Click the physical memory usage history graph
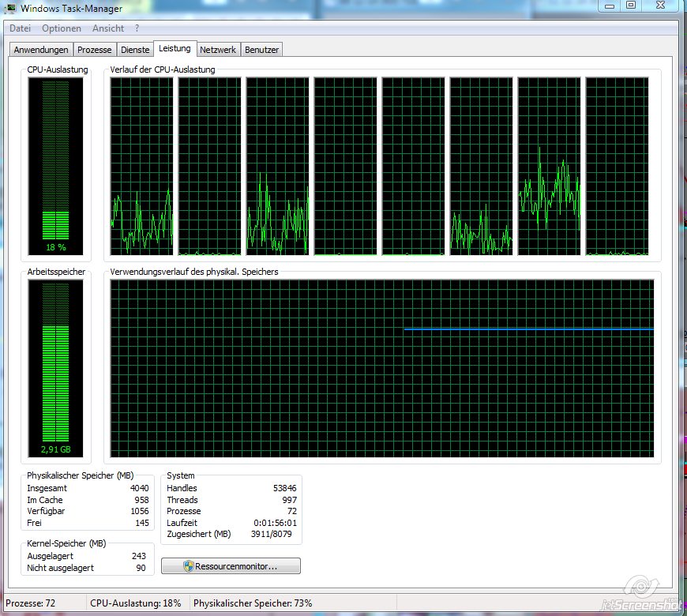687x616 pixels. coord(382,369)
